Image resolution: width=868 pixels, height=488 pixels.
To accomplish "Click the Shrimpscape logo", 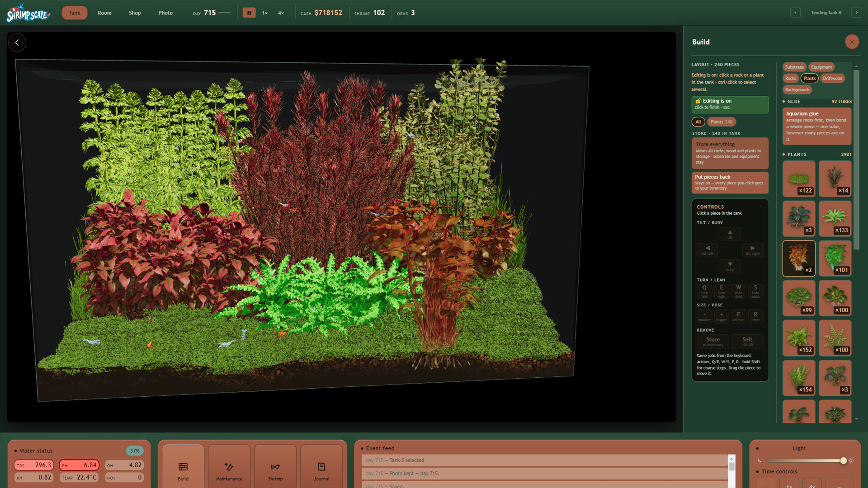I will [x=28, y=13].
